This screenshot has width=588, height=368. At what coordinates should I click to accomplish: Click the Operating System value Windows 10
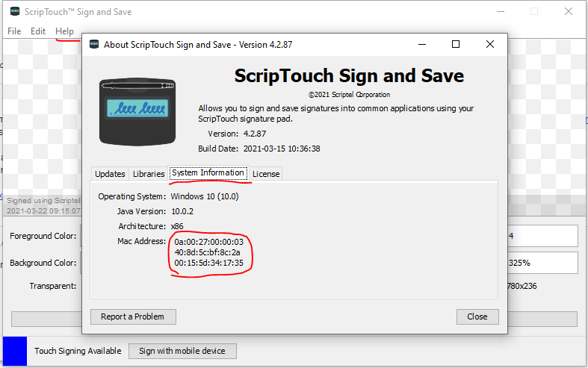tap(205, 196)
